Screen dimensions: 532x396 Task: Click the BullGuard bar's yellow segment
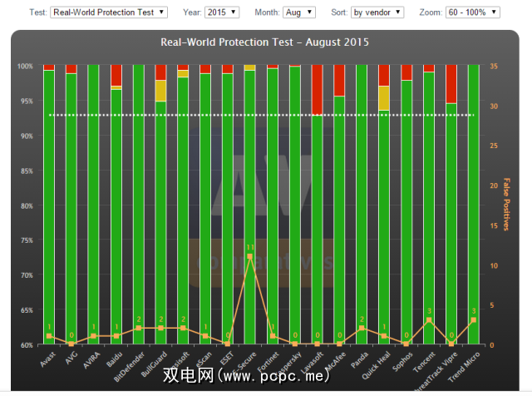tap(160, 91)
